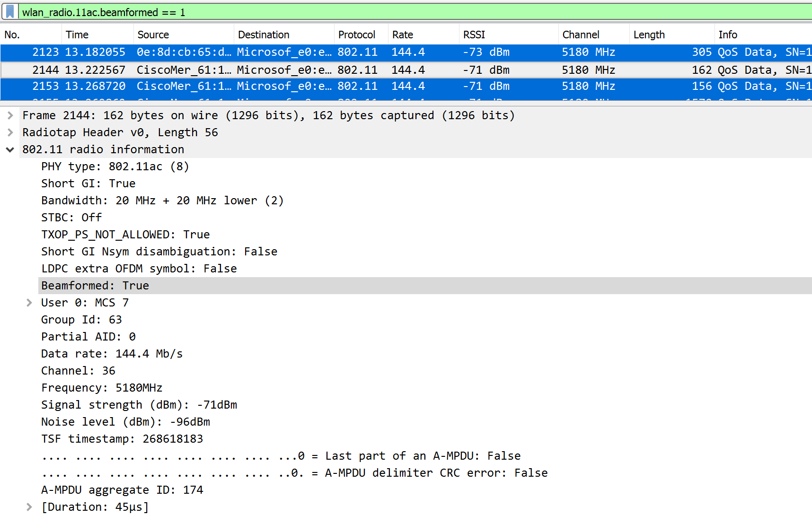Select the A-MPDU aggregate ID field
Image resolution: width=812 pixels, height=515 pixels.
[122, 490]
